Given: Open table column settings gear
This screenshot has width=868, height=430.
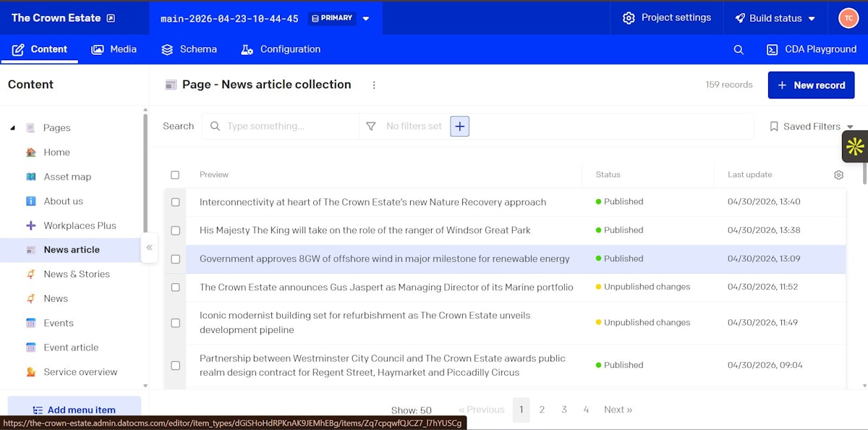Looking at the screenshot, I should coord(838,174).
